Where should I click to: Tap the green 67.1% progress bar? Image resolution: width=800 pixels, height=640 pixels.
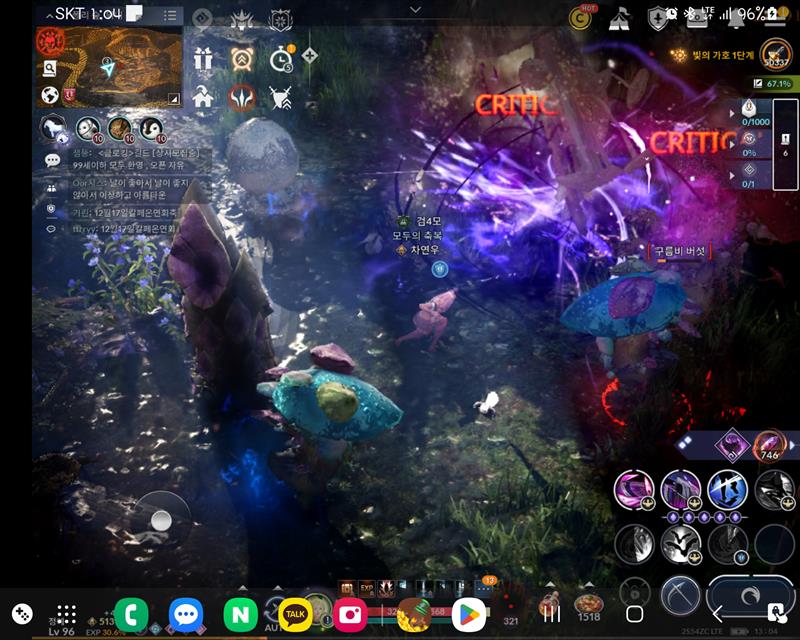click(776, 83)
